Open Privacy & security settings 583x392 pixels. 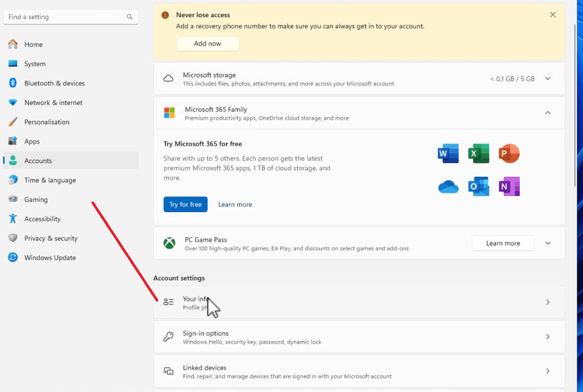(71, 238)
